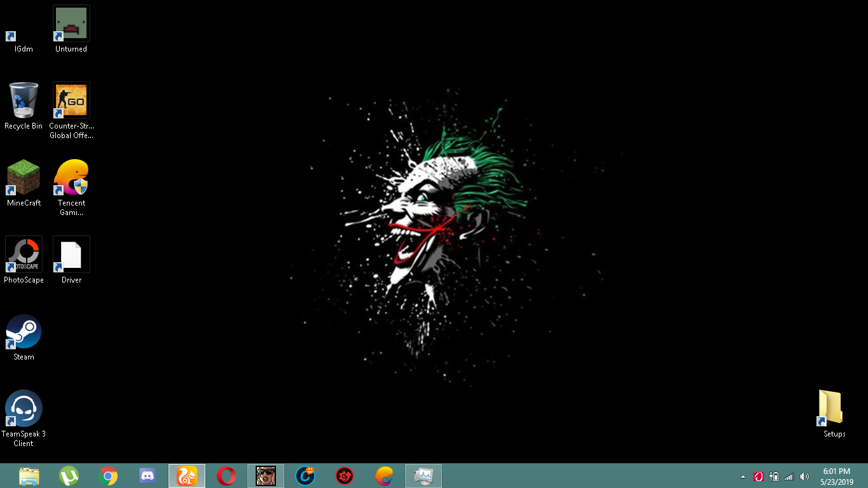Select the PhotoScape desktop shortcut
Screen dimensions: 868x488
coord(24,261)
